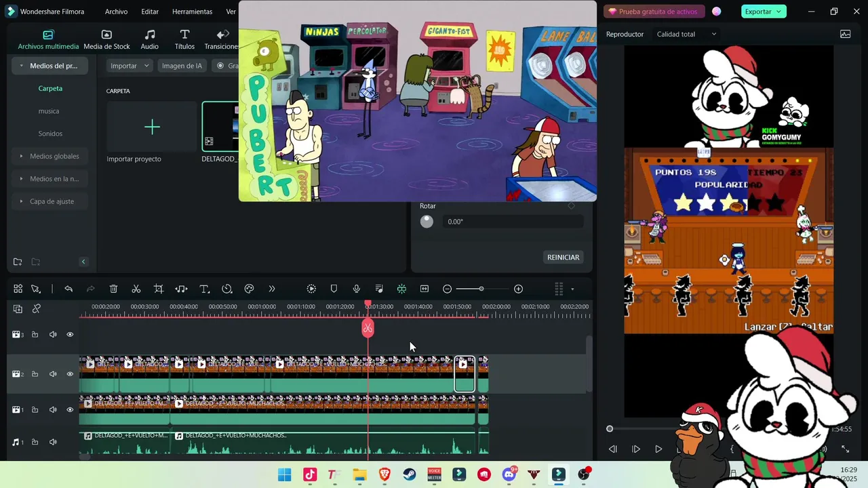Open the crop tool
Screen dimensions: 868x488
158,289
